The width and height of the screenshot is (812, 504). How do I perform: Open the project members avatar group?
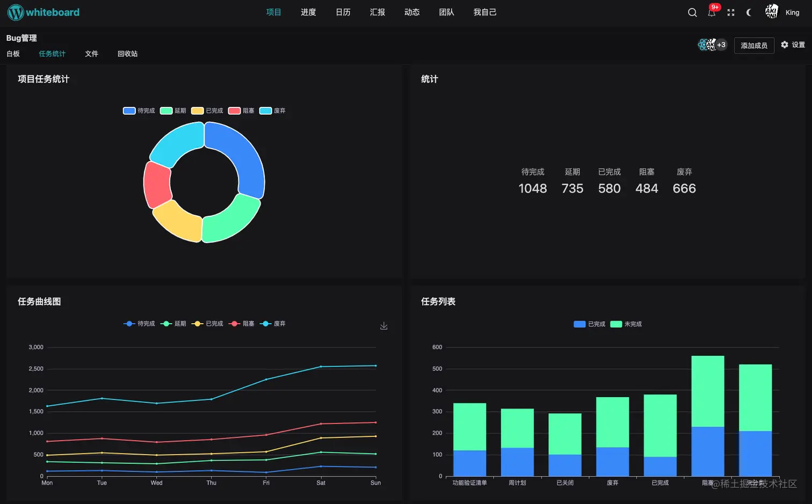(x=713, y=45)
